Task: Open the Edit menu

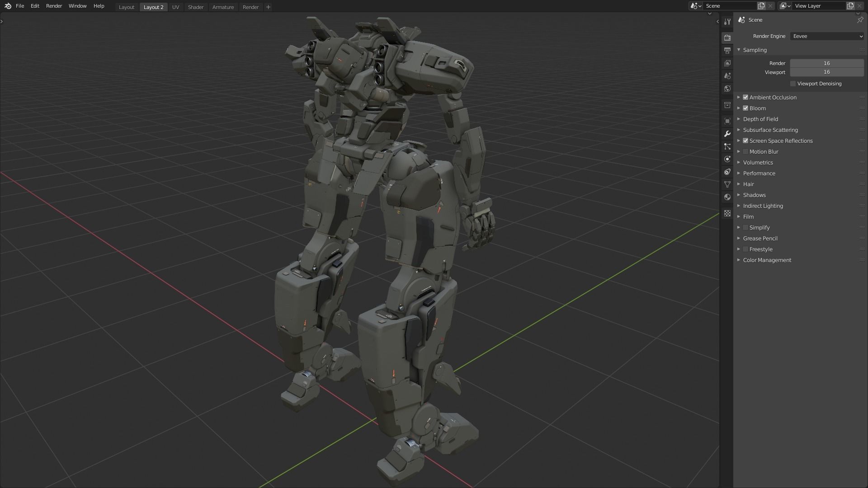Action: click(35, 6)
